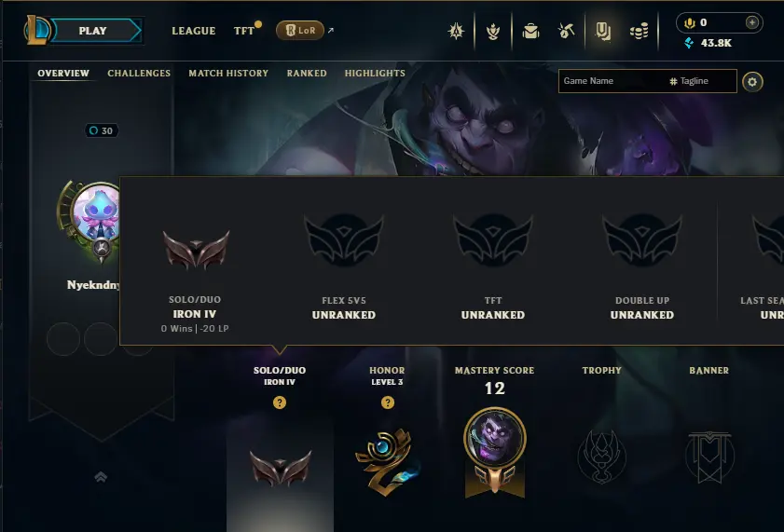Click the Honor level help question mark
784x532 pixels.
(388, 402)
